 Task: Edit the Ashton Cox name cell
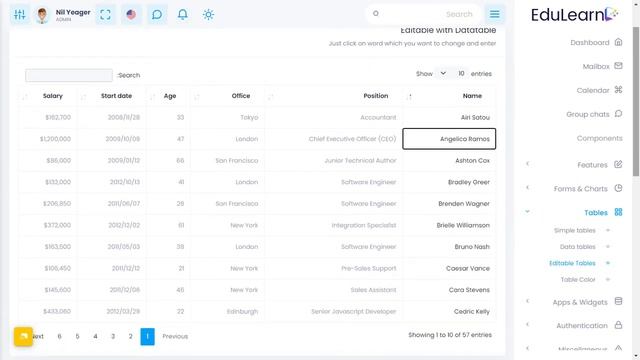449,160
